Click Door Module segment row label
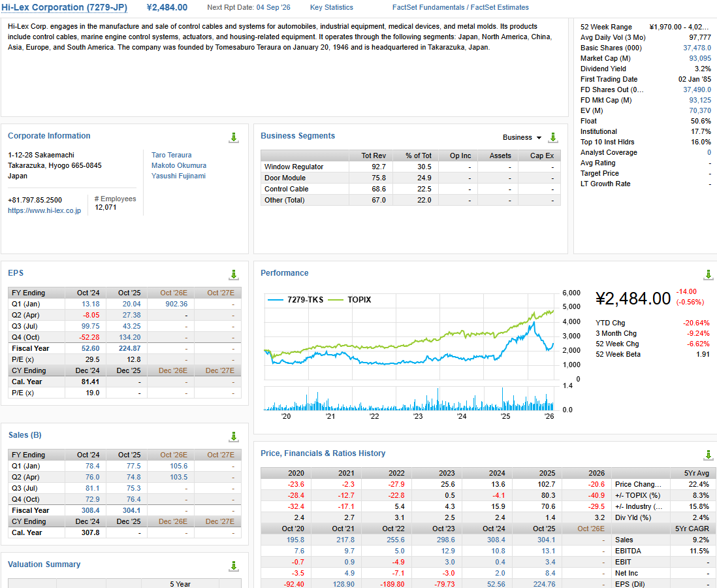 point(285,178)
